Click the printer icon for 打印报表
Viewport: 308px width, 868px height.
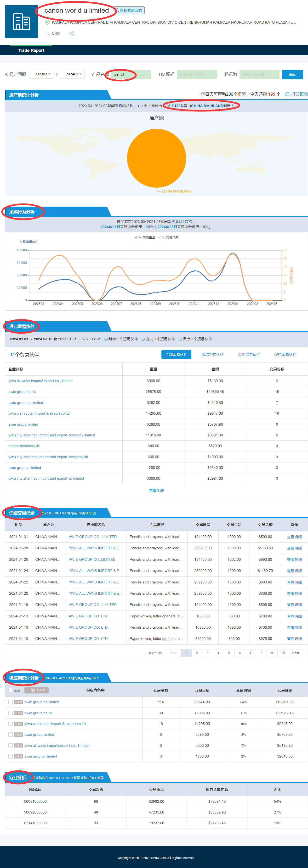[x=287, y=94]
